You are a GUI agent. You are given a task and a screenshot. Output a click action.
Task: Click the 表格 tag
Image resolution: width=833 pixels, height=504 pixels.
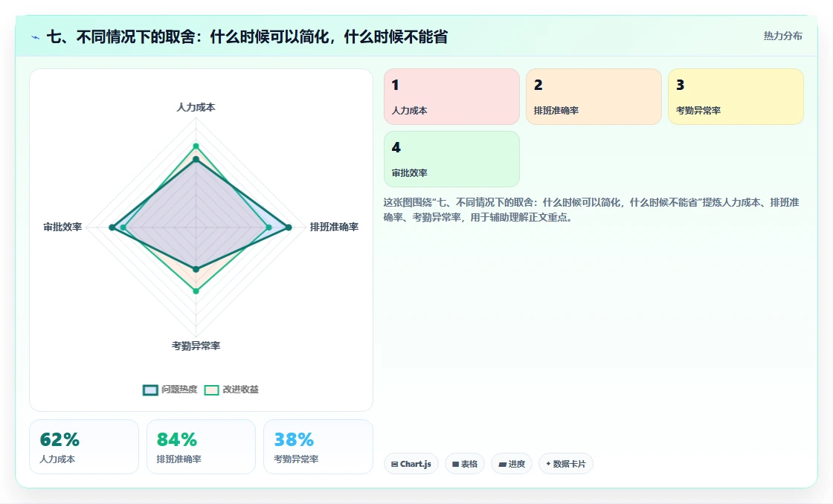tap(464, 464)
